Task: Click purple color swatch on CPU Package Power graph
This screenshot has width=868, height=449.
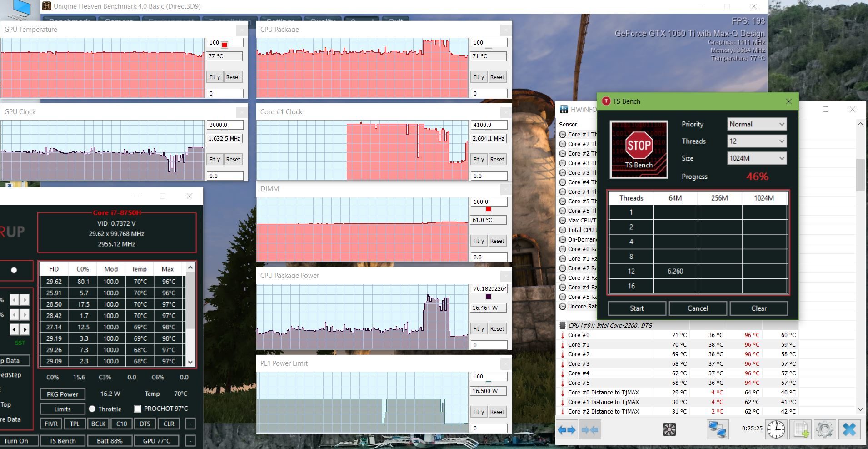Action: pyautogui.click(x=489, y=297)
